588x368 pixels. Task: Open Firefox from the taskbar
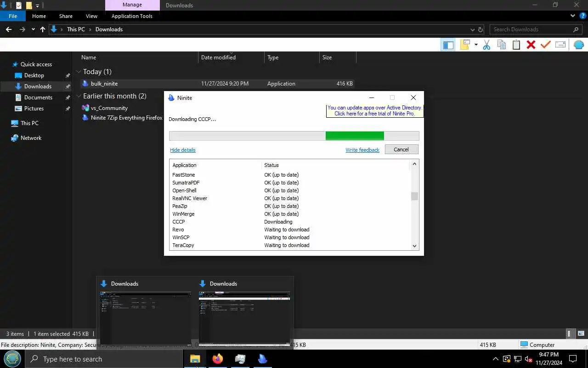click(218, 359)
